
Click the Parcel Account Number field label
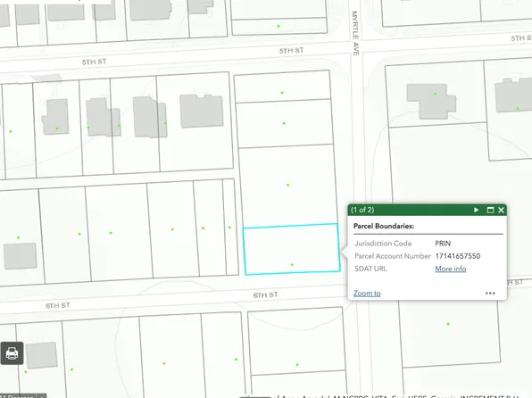tap(393, 256)
